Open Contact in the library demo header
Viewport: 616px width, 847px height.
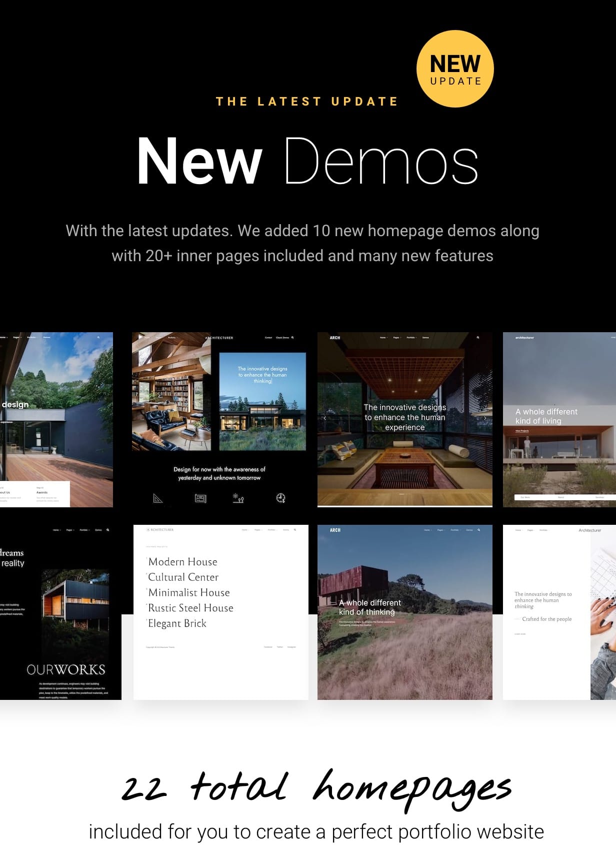click(268, 338)
